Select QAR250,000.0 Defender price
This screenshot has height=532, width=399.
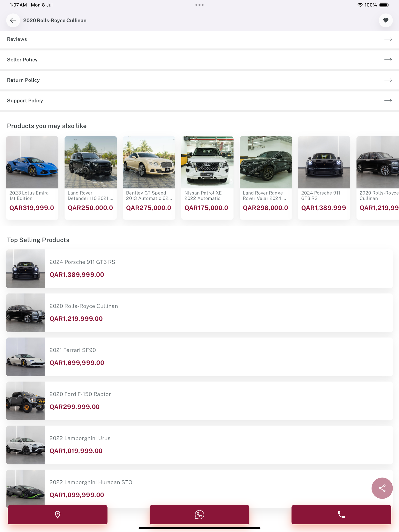pos(90,208)
